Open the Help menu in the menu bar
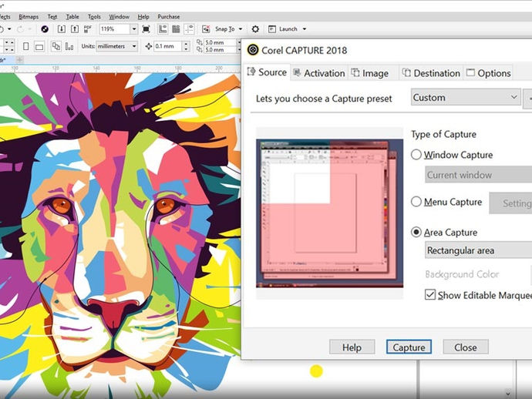 pos(143,17)
